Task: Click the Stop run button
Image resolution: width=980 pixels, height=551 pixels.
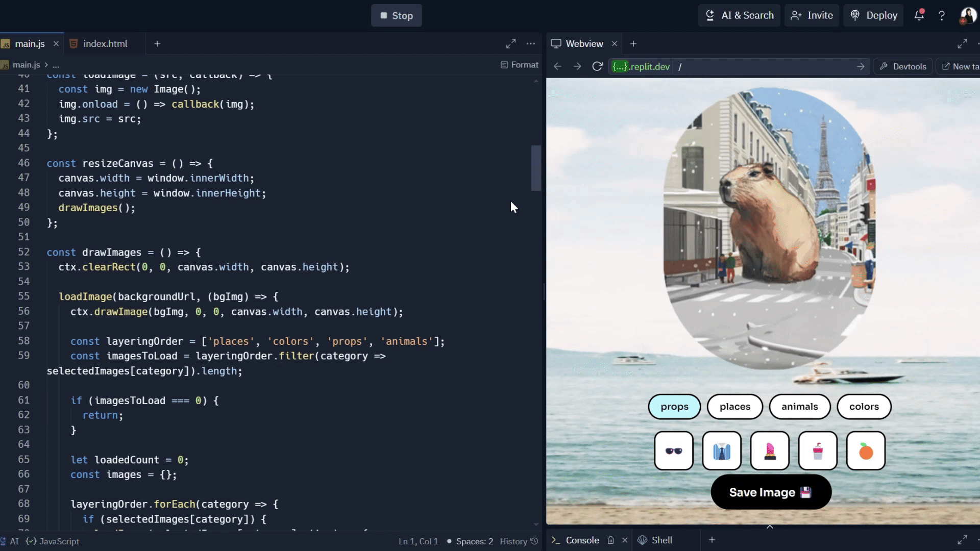Action: tap(396, 16)
